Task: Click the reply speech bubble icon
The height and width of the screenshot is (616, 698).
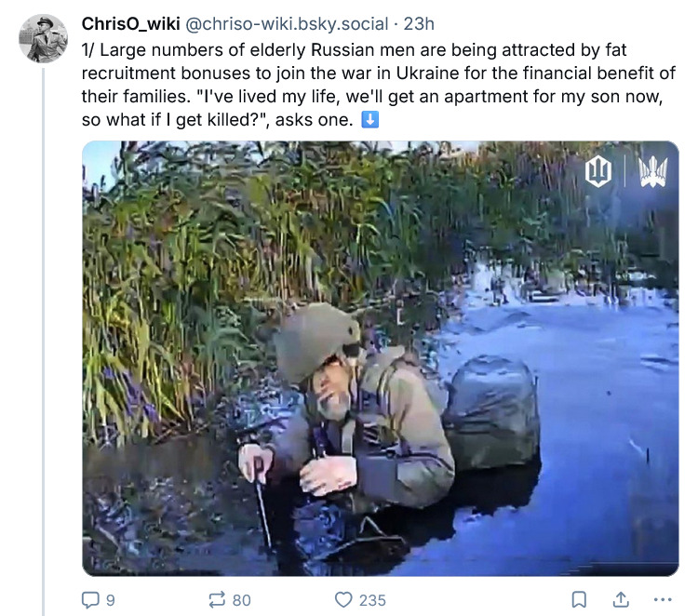Action: tap(91, 600)
